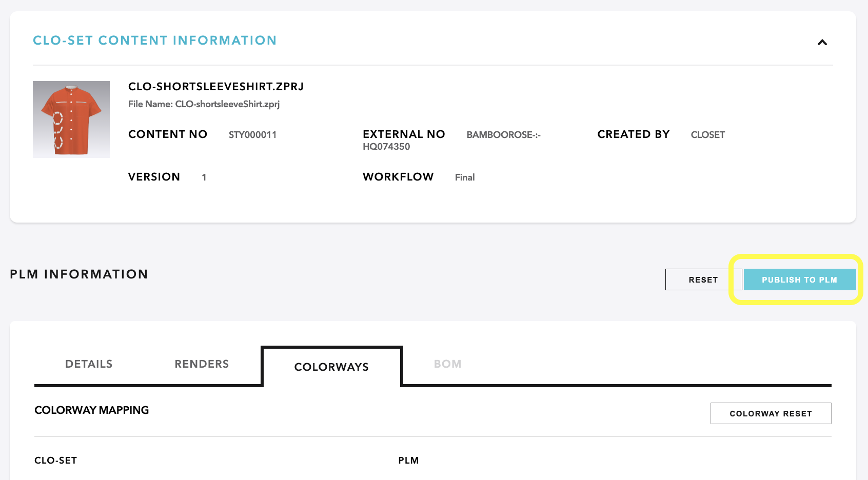
Task: Collapse the CLO-SET Content Information panel
Action: 822,43
